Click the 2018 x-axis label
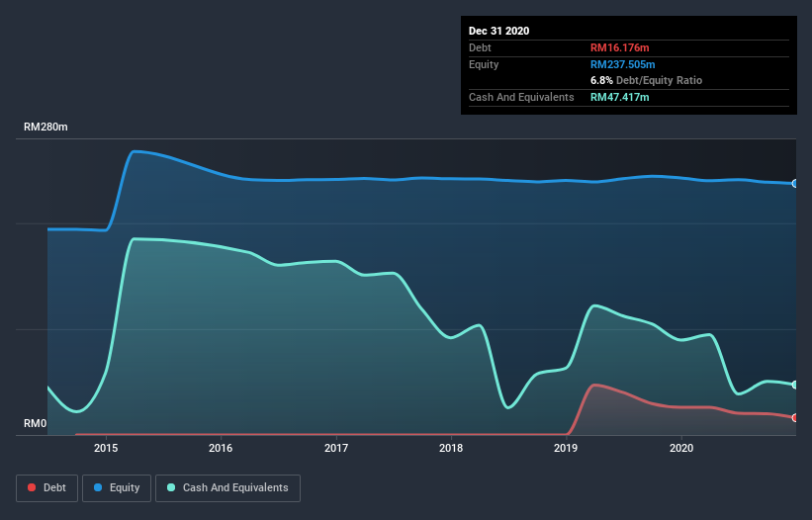The width and height of the screenshot is (812, 520). (451, 448)
